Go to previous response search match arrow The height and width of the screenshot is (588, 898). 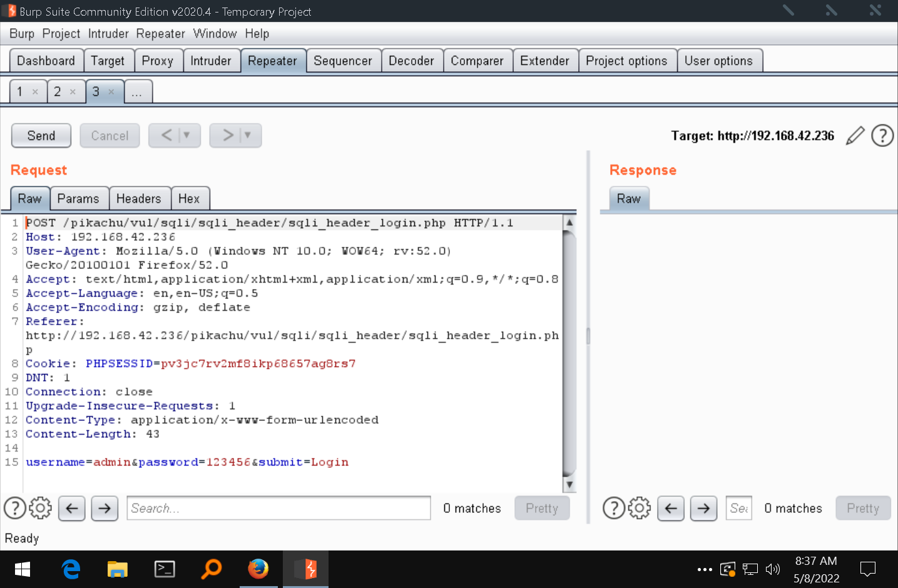click(671, 508)
